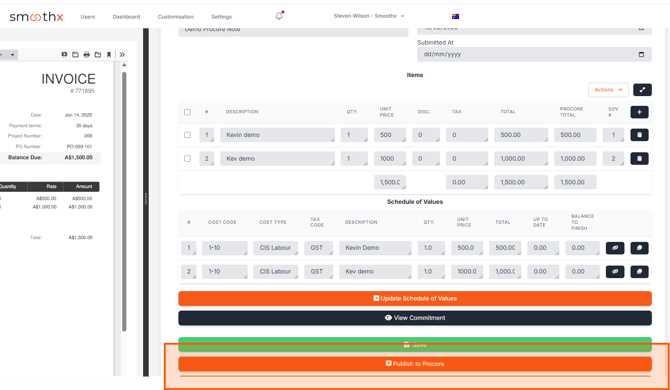Open the Actions dropdown
The height and width of the screenshot is (390, 670).
608,90
